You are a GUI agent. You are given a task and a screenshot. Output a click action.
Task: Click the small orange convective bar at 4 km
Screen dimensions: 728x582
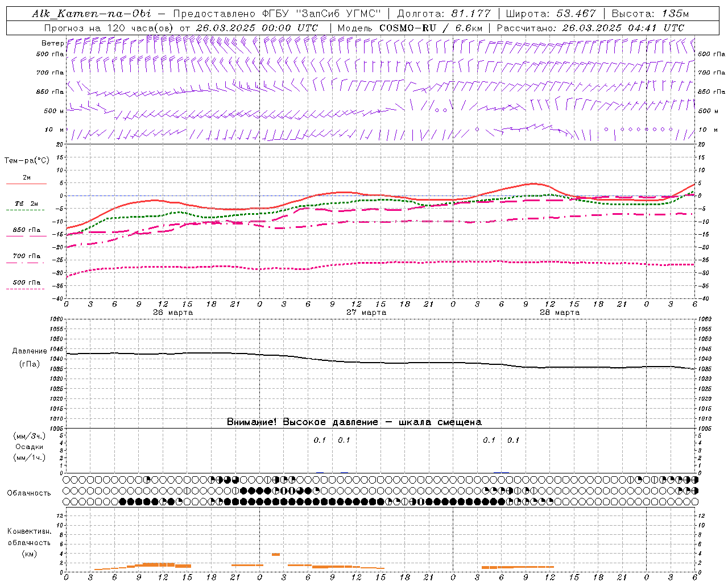point(275,554)
